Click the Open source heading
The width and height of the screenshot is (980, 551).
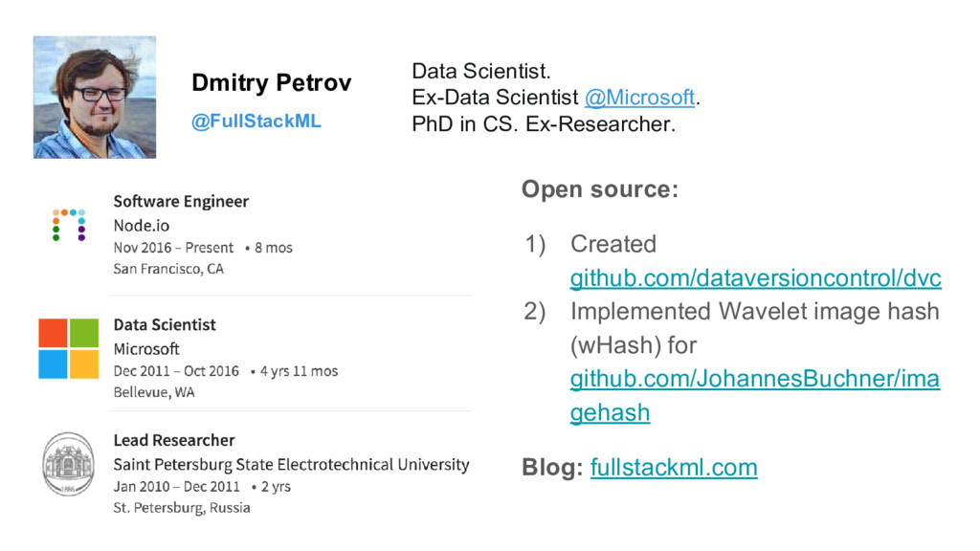click(x=600, y=189)
